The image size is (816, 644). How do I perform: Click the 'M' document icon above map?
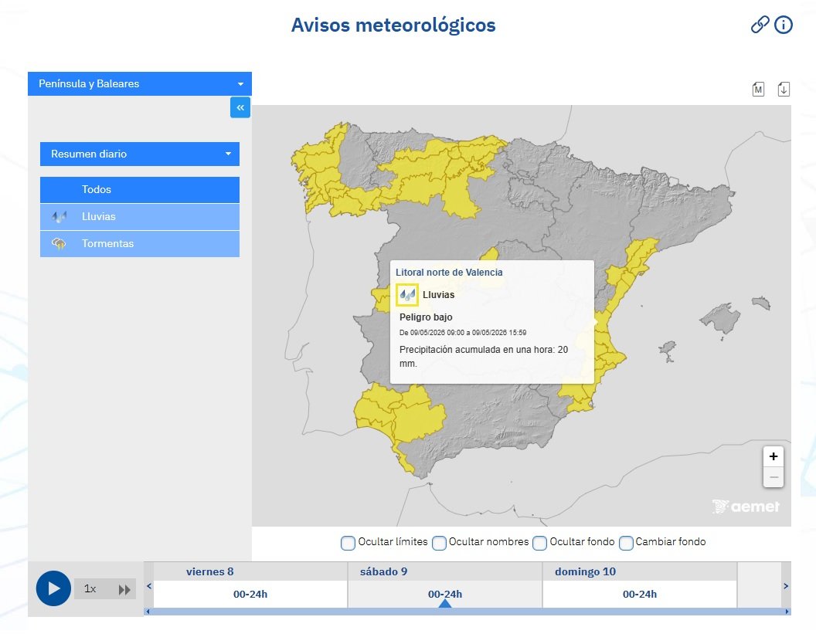click(758, 90)
